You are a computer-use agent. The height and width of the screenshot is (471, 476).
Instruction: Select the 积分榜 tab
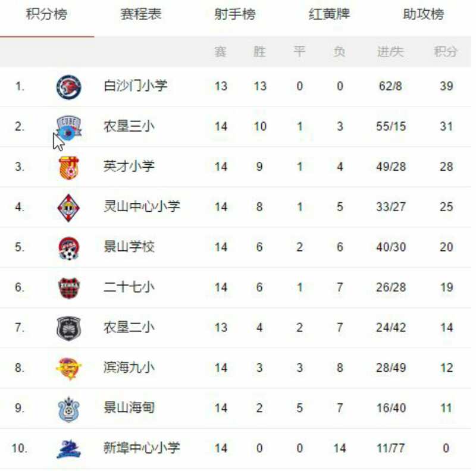(x=47, y=14)
